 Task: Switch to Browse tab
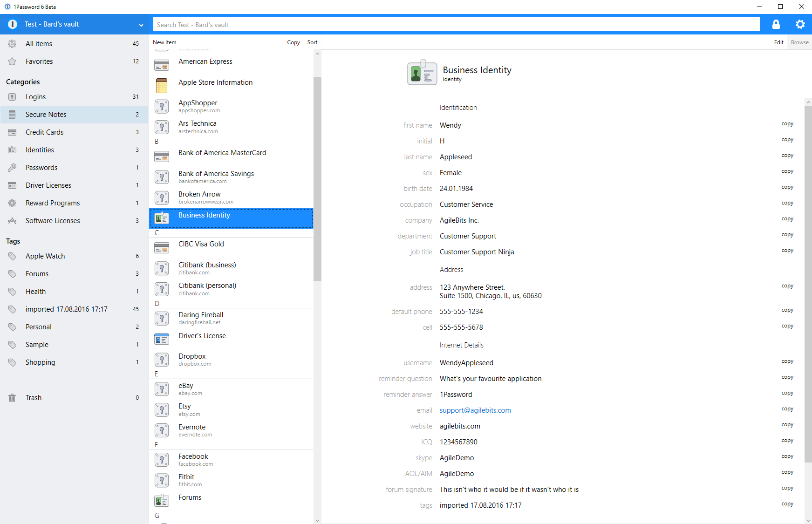pos(800,42)
